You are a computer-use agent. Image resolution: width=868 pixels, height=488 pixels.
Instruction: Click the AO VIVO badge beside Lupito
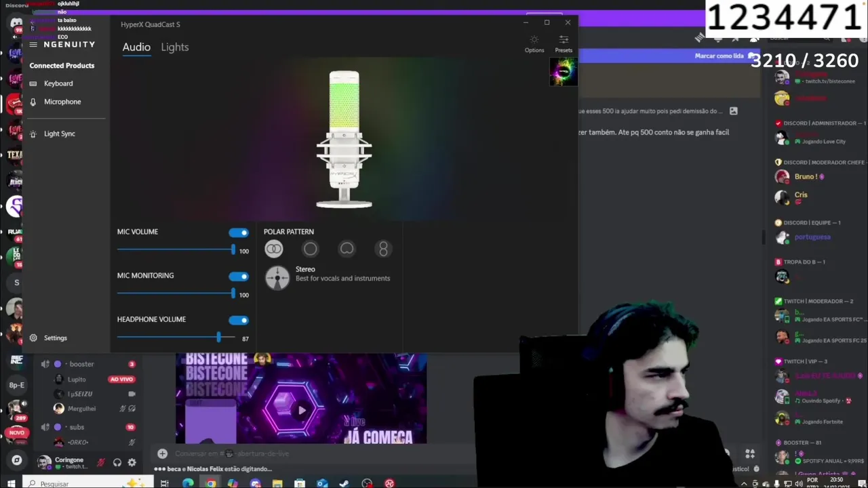coord(121,379)
